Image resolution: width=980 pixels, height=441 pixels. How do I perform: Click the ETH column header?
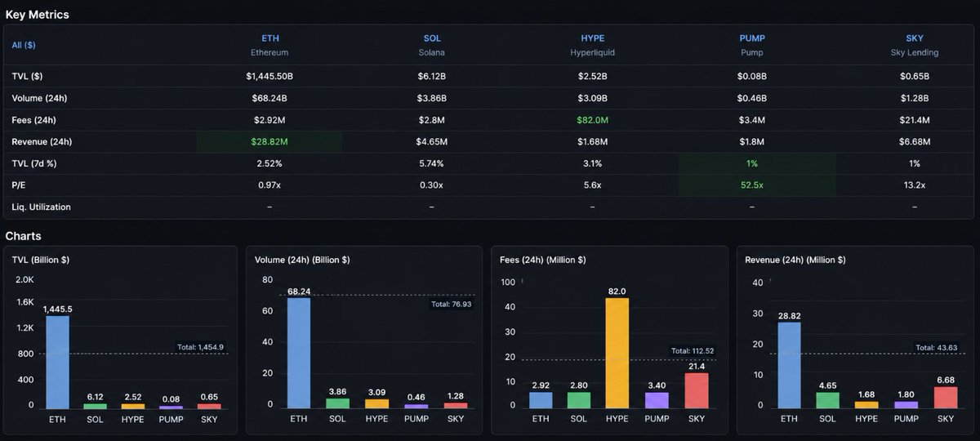pos(269,38)
